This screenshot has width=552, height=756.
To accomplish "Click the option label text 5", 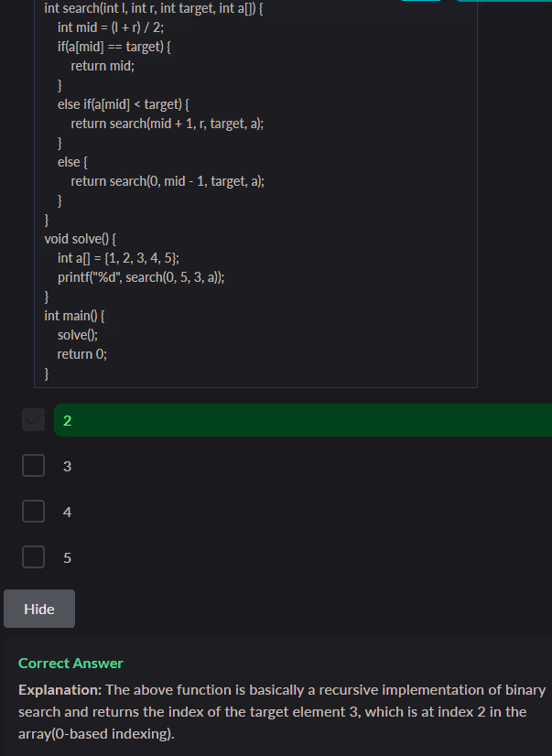I will 67,557.
